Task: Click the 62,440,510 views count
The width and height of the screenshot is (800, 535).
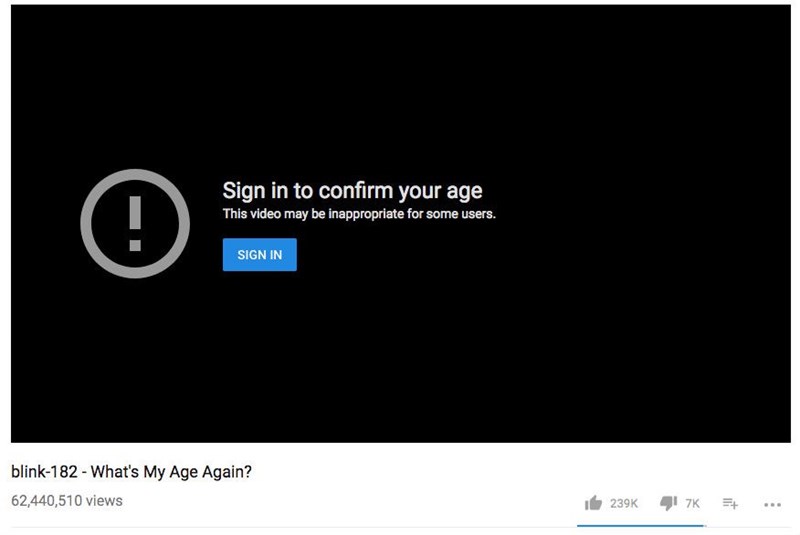Action: point(67,501)
